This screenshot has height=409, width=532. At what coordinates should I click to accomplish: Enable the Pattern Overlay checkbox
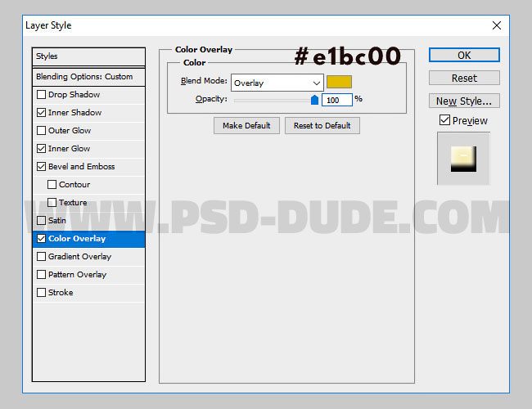[41, 274]
